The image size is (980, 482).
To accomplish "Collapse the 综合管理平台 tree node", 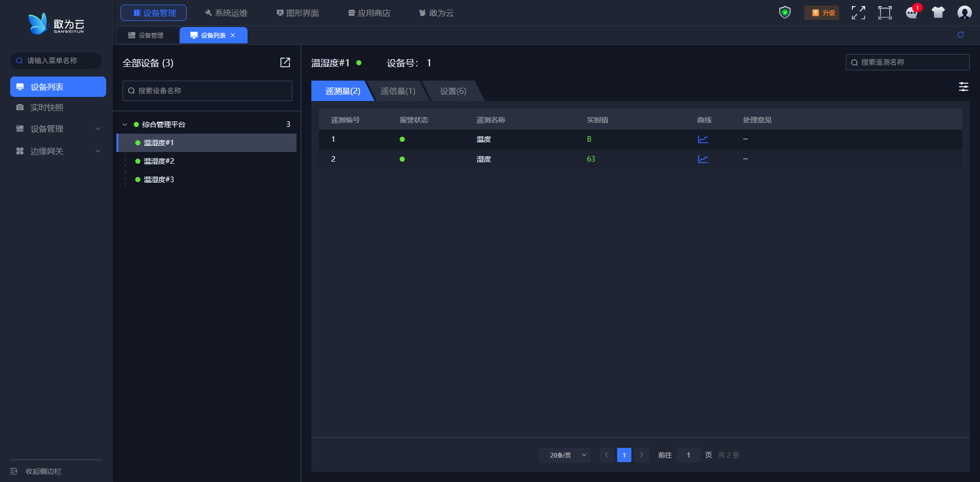I will tap(125, 124).
